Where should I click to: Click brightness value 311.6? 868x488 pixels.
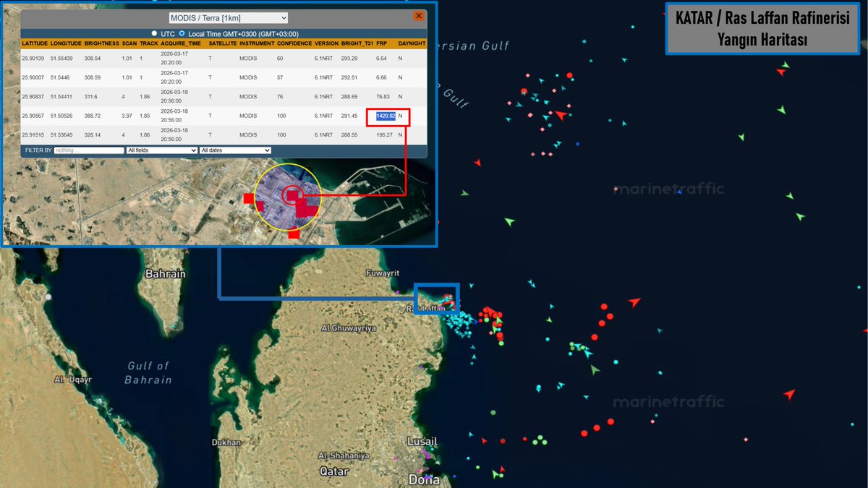pos(91,96)
